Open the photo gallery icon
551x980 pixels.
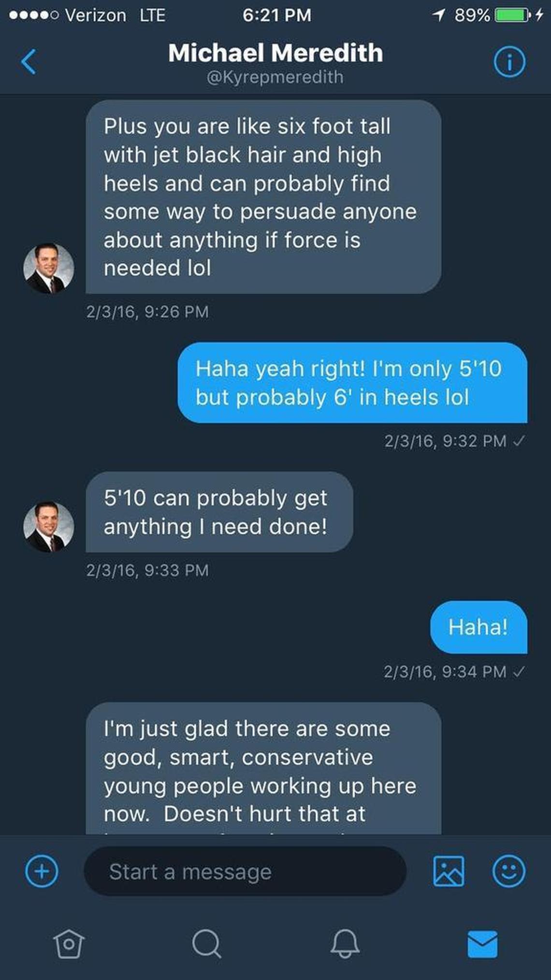[x=449, y=871]
